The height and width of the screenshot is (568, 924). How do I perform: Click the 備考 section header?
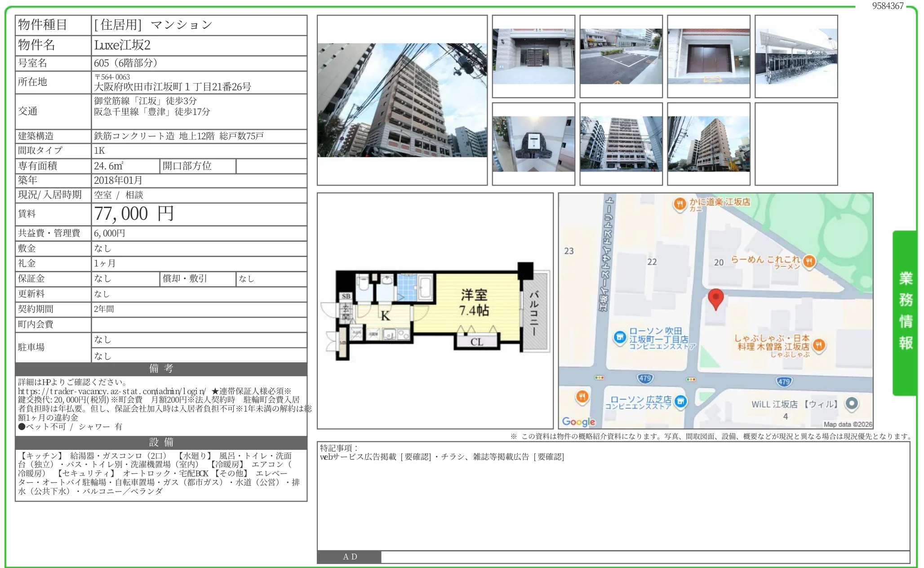click(161, 369)
